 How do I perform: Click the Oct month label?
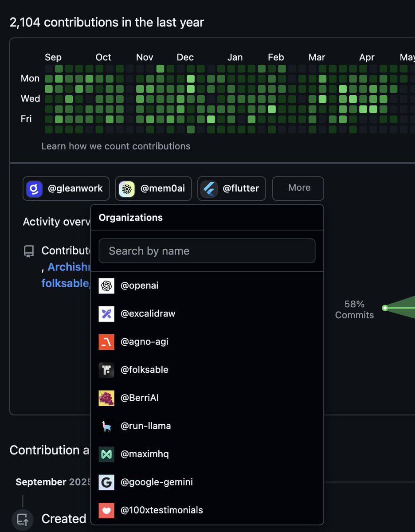click(103, 58)
